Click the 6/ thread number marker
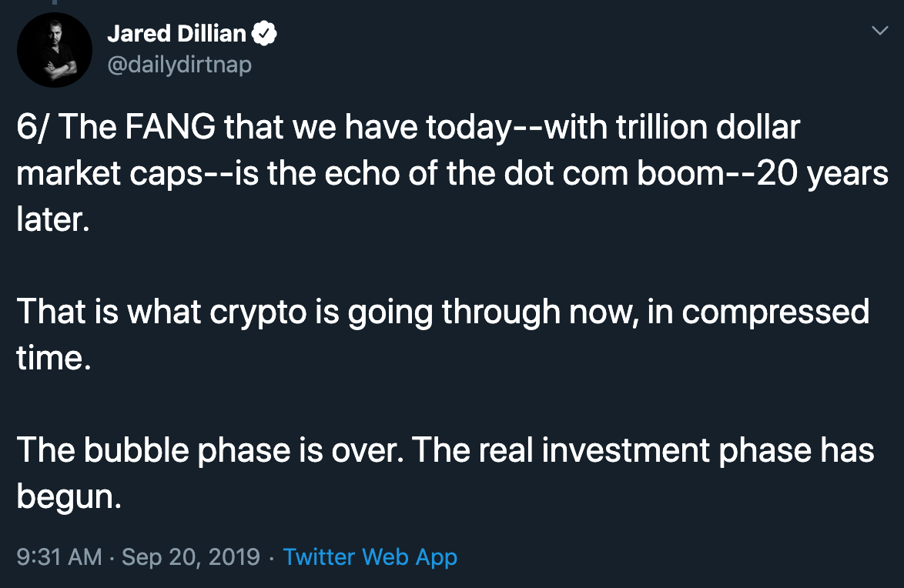904x588 pixels. 32,127
